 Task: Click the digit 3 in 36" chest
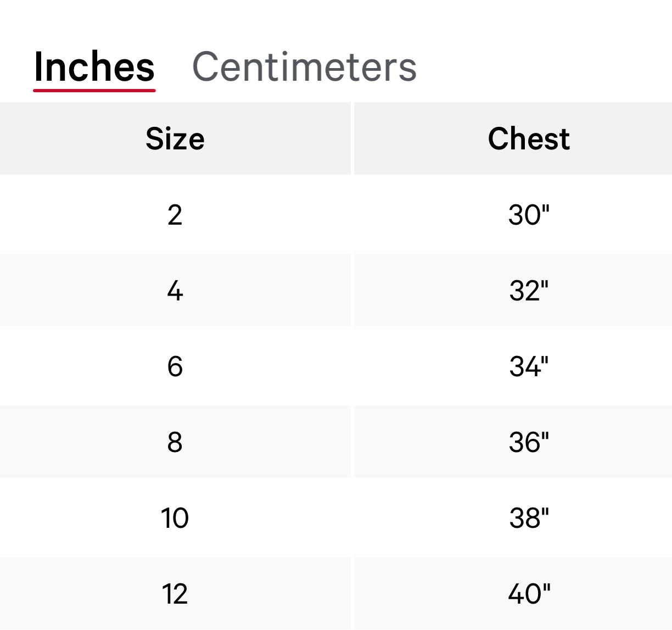click(x=517, y=442)
